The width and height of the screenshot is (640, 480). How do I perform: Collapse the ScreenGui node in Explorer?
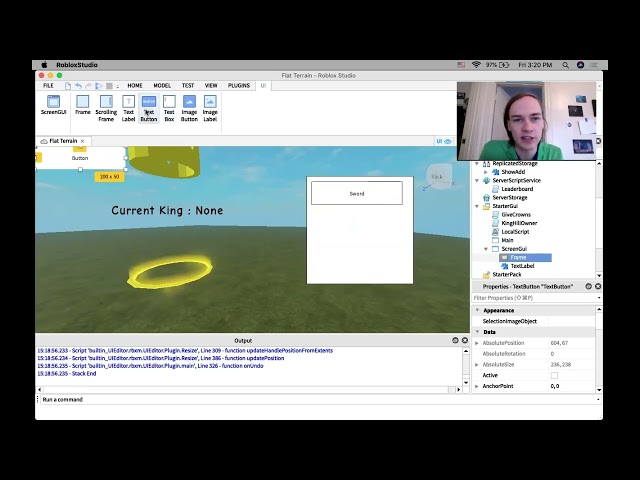[486, 249]
